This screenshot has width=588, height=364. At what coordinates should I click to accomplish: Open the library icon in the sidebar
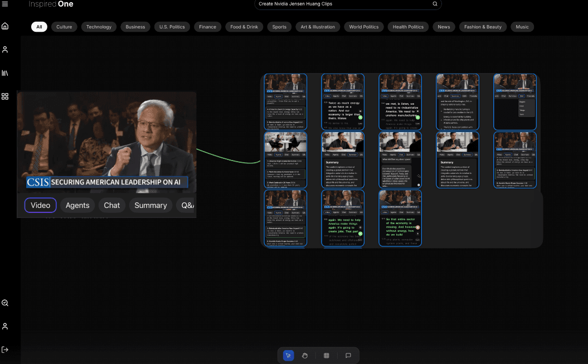click(5, 72)
